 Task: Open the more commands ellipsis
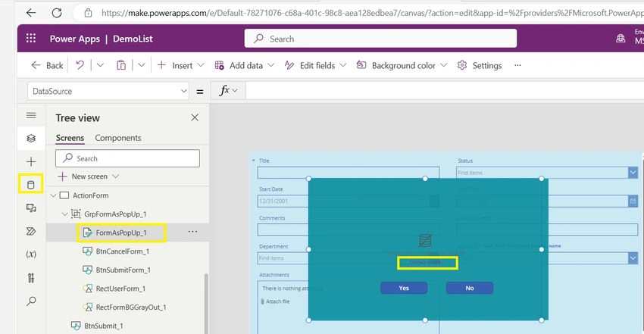click(517, 65)
